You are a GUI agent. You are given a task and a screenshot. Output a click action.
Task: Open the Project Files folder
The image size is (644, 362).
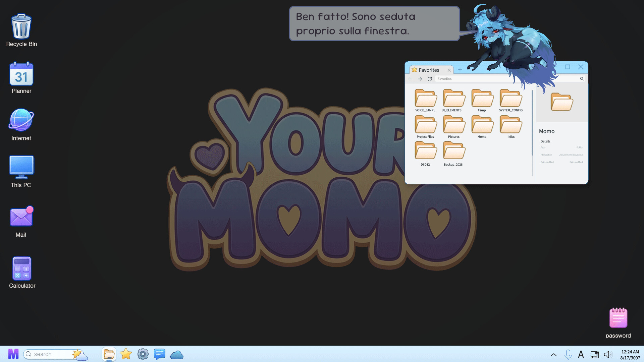coord(425,127)
